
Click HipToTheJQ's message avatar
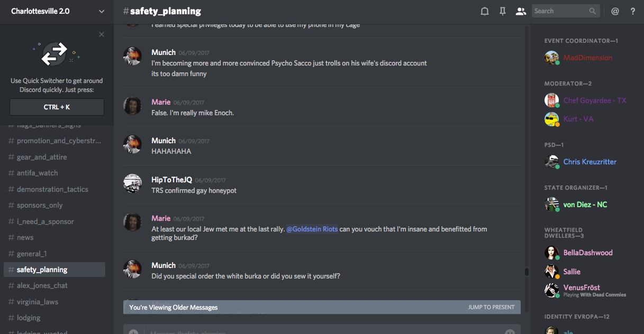pyautogui.click(x=132, y=183)
